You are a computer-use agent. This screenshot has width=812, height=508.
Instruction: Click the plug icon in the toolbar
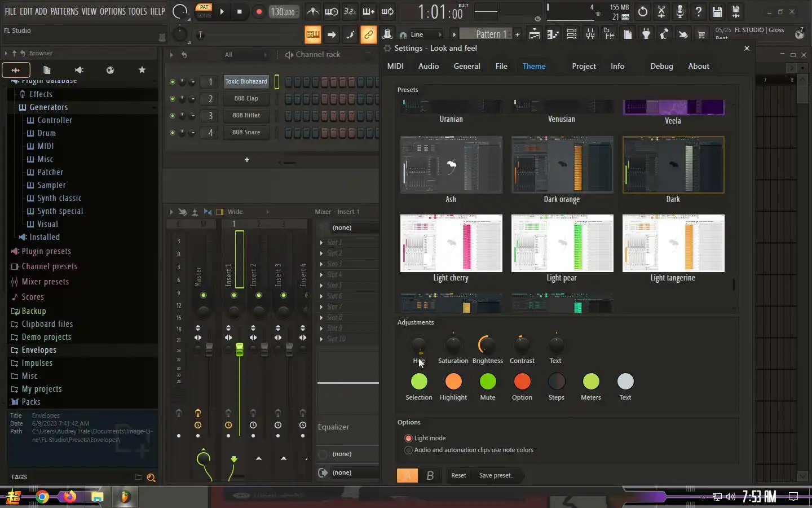(x=646, y=34)
